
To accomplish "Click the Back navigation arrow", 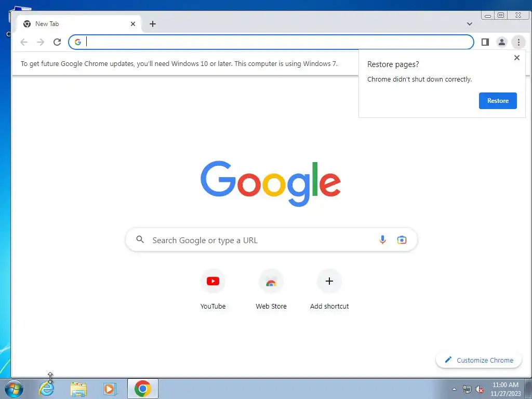I will coord(24,42).
